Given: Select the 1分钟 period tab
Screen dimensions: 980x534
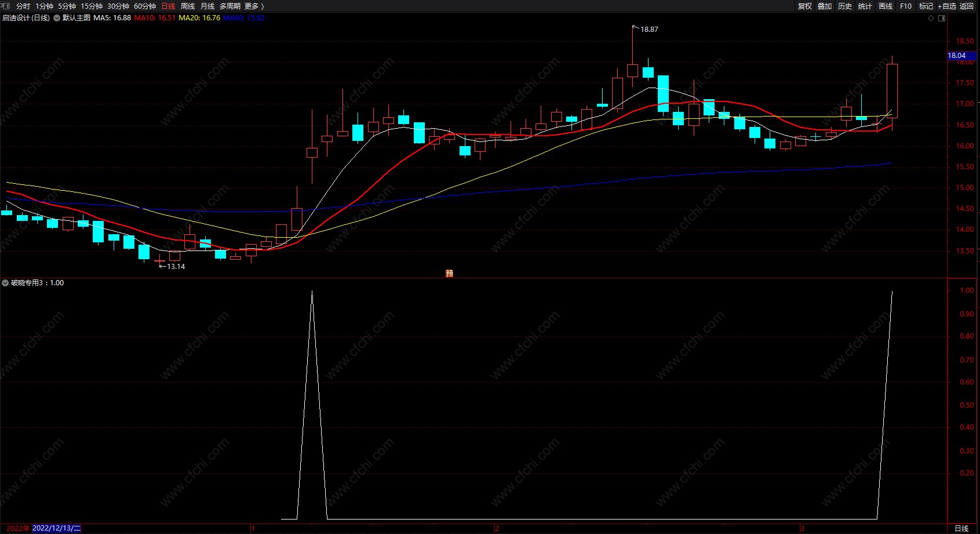Looking at the screenshot, I should tap(44, 6).
